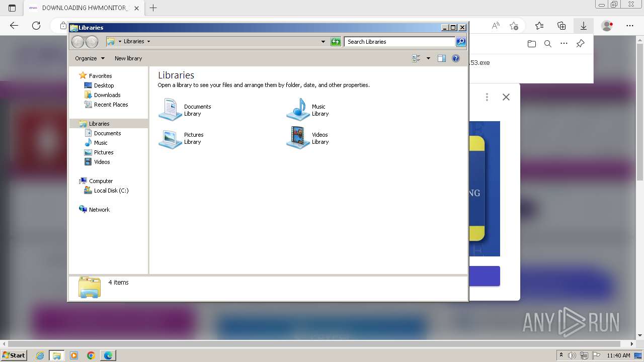Select Recent Places in Favorites
The image size is (644, 362).
click(x=111, y=105)
